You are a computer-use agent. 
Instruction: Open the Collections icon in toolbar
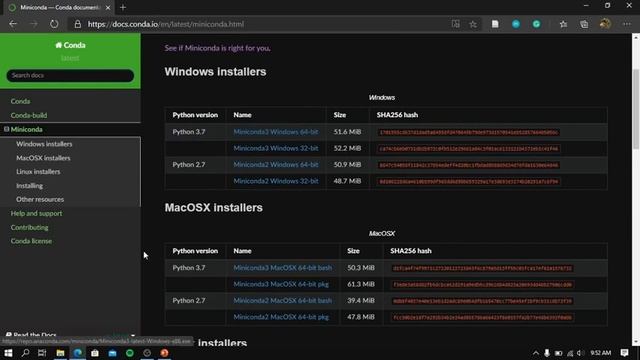click(x=584, y=24)
